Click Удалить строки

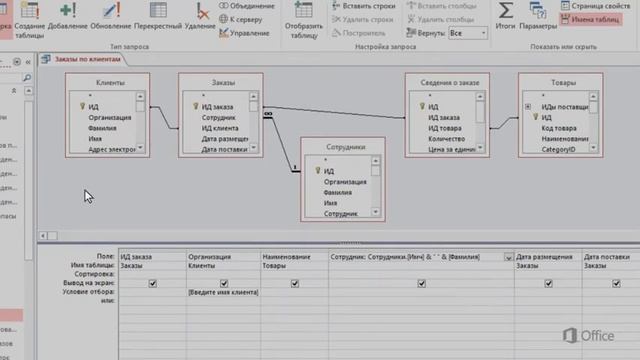[362, 19]
